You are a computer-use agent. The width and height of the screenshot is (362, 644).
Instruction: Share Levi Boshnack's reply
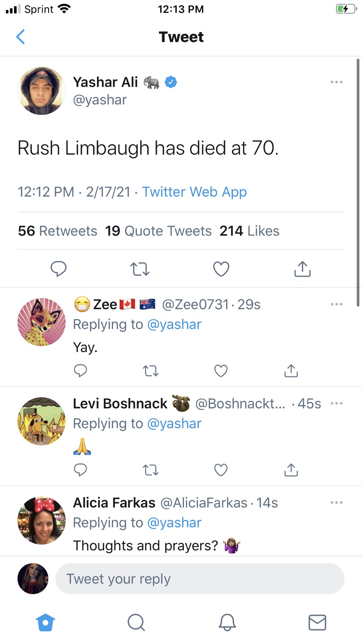click(291, 470)
